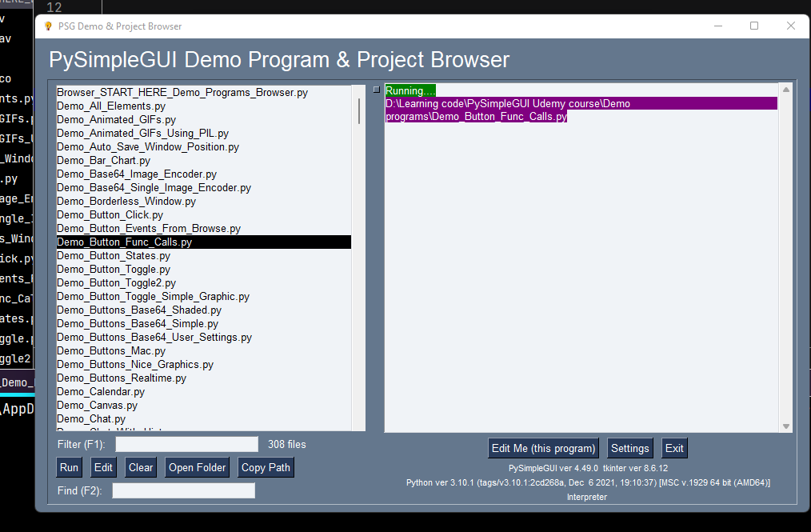Click the Interpreter label

click(x=587, y=497)
